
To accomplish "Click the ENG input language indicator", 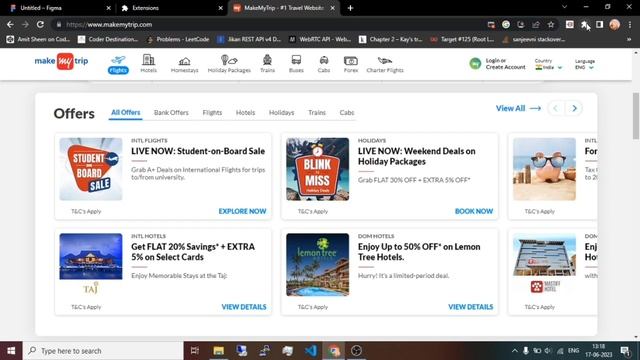I will (x=573, y=351).
